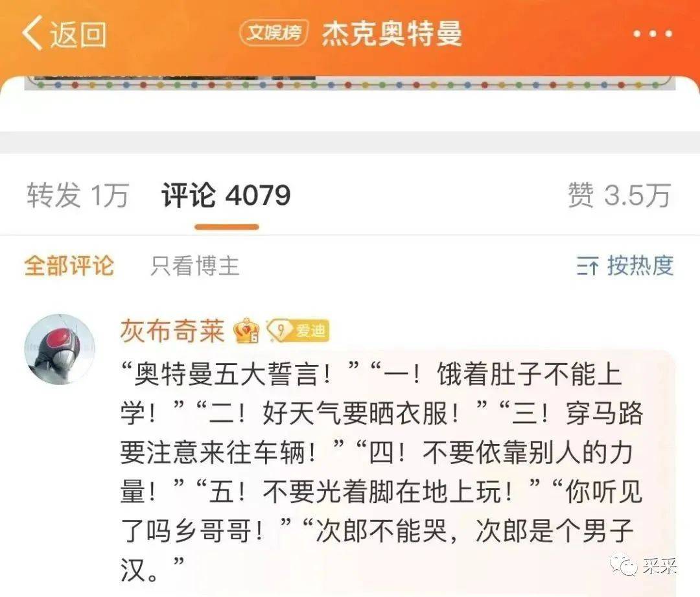The width and height of the screenshot is (700, 597).
Task: Open 灰布奇莱 user profile name
Action: [172, 331]
